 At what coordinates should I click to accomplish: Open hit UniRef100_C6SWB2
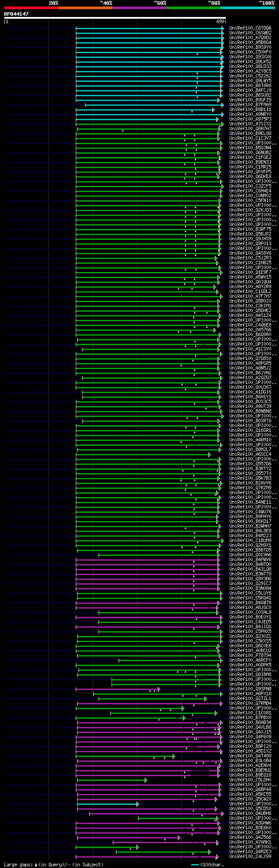click(250, 33)
